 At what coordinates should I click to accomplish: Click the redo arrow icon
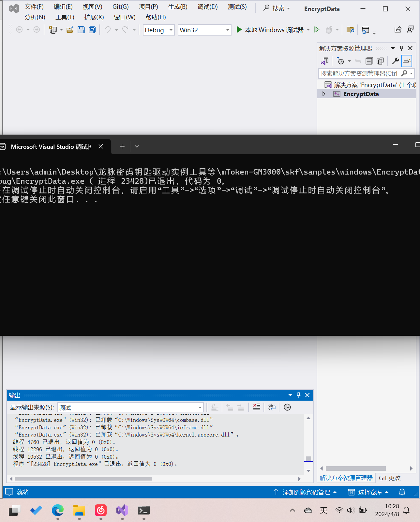125,30
